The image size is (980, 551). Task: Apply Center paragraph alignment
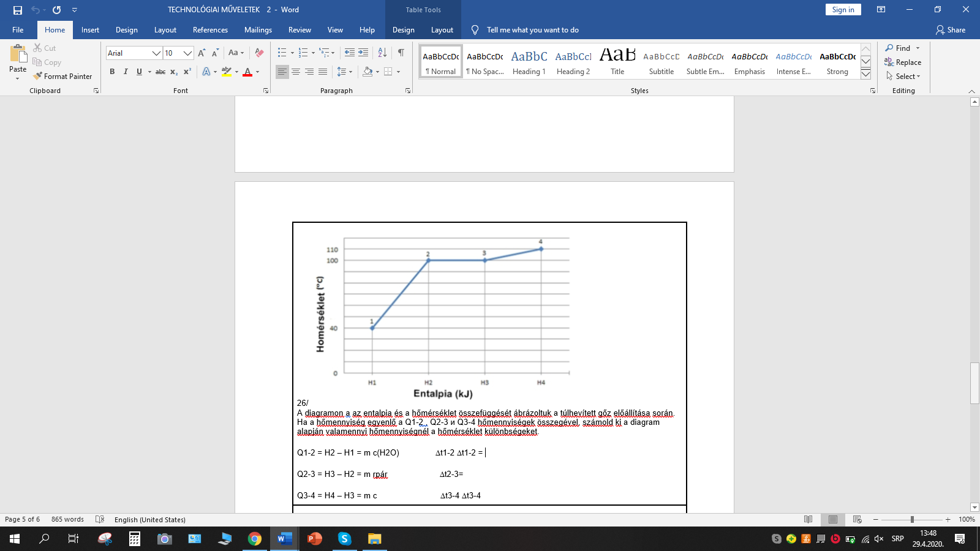point(296,72)
